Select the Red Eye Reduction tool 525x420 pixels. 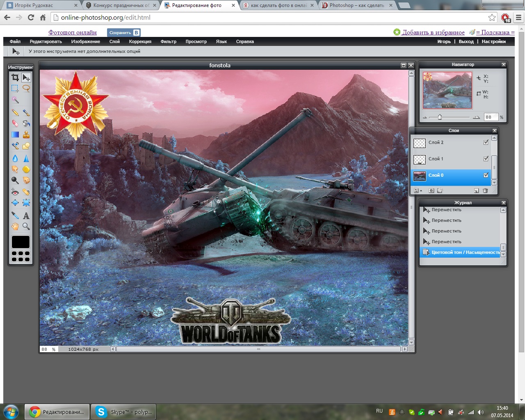[15, 192]
